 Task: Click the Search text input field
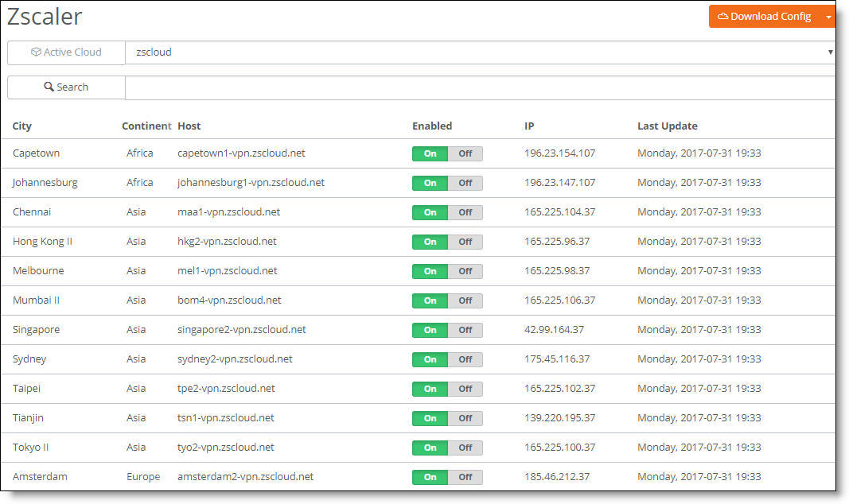481,87
